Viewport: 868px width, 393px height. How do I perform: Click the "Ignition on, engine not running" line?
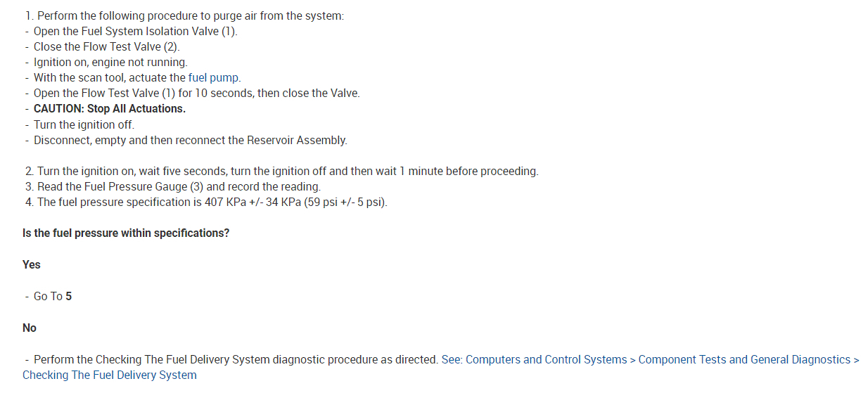tap(110, 62)
